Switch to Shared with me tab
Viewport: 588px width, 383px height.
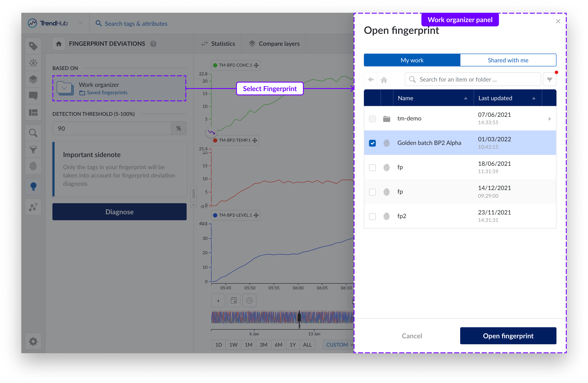[x=508, y=60]
